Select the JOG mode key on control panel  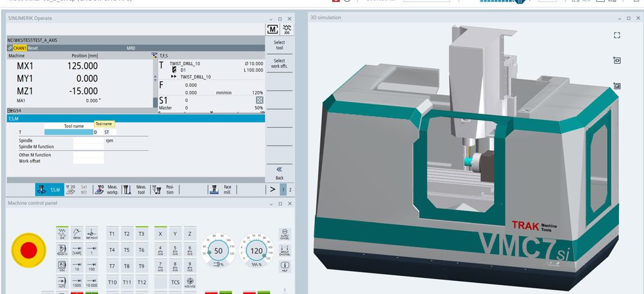pos(62,233)
